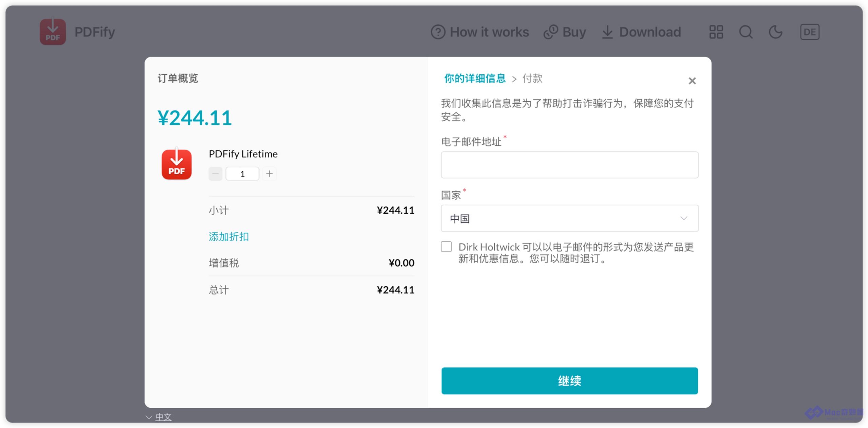Click the 继续 continue button
Screen dimensions: 868x428
[x=569, y=381]
